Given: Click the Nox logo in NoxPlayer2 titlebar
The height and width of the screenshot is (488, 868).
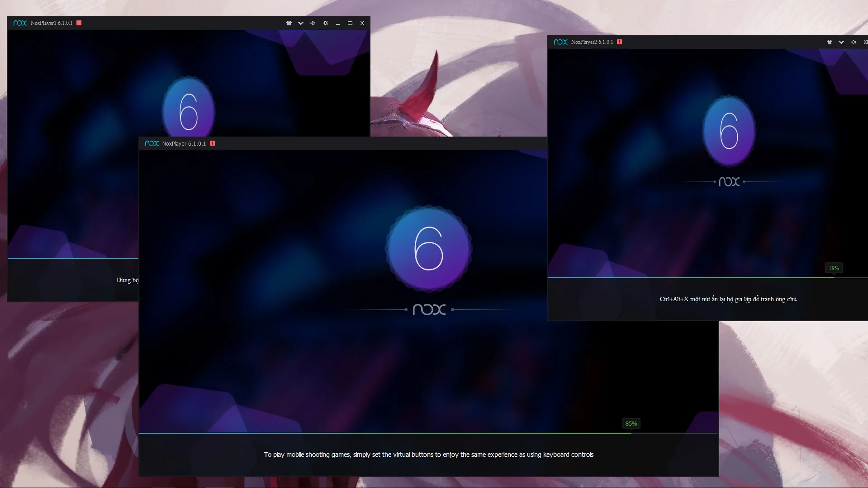Looking at the screenshot, I should (560, 42).
